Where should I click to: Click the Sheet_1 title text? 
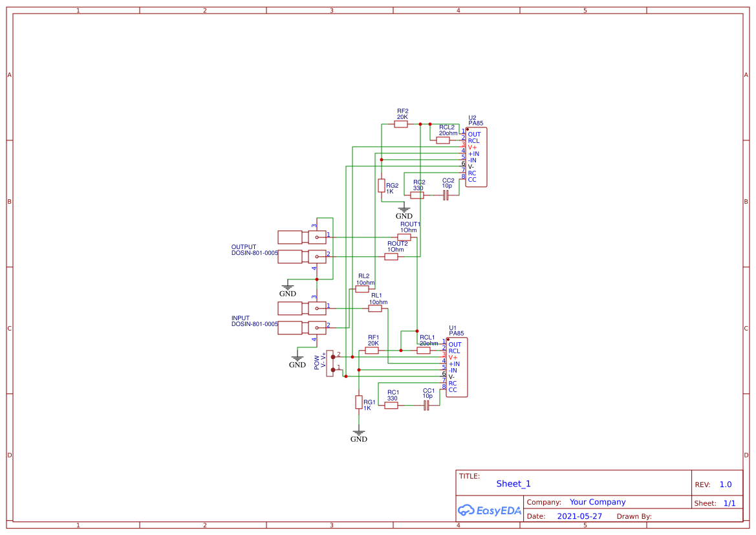tap(513, 484)
